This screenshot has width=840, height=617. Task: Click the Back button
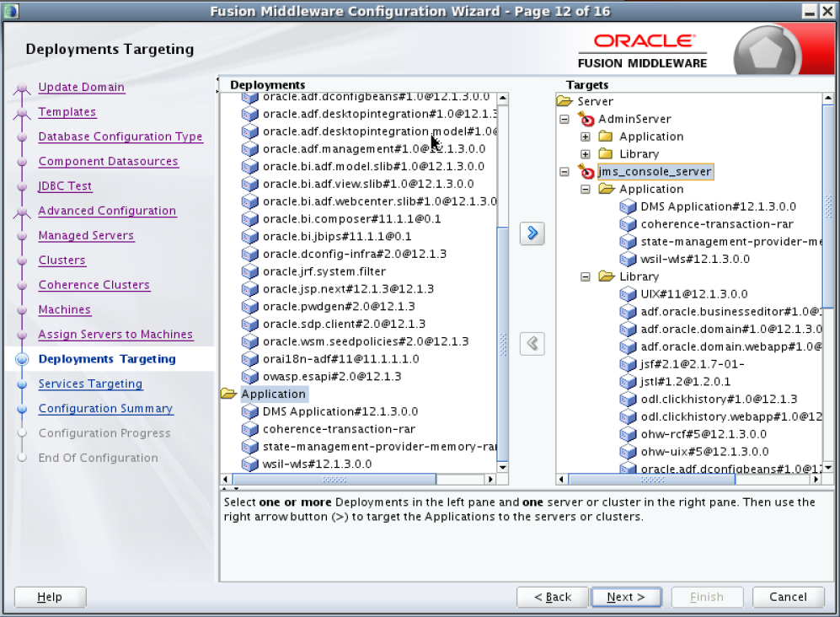pyautogui.click(x=553, y=597)
